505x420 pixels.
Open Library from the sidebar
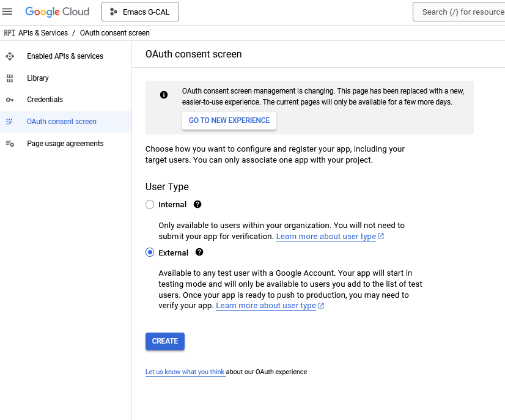point(38,78)
